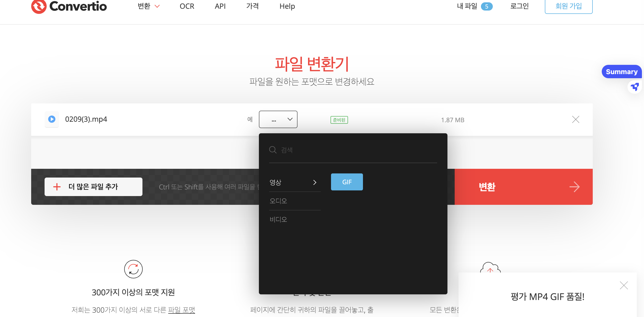This screenshot has height=317, width=644.
Task: Click the 회원 가입 sign-up button
Action: click(568, 6)
